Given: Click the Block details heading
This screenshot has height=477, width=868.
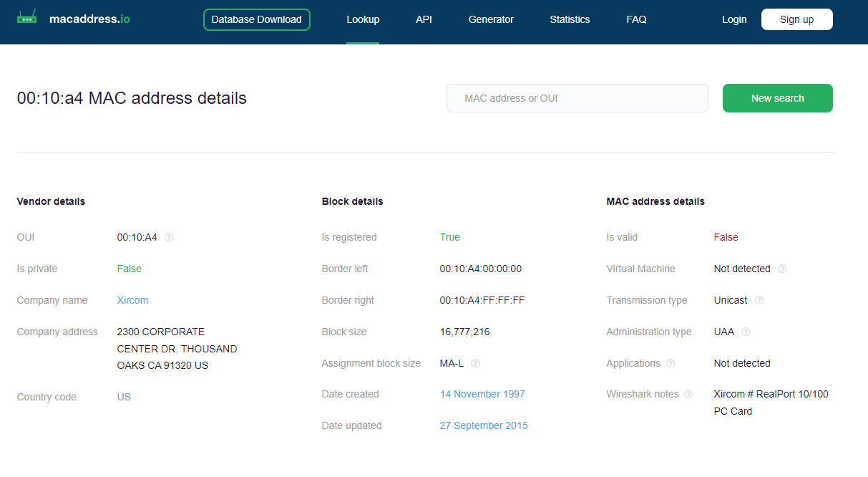Looking at the screenshot, I should (x=352, y=201).
